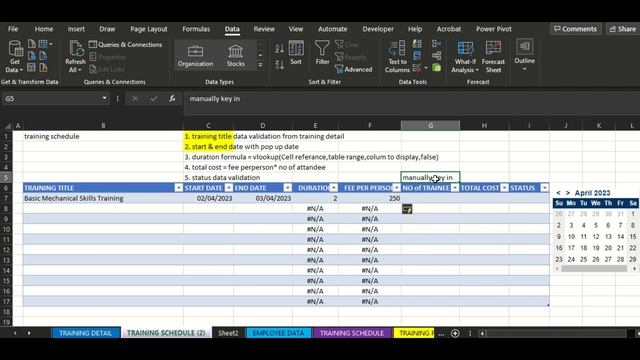The width and height of the screenshot is (640, 360).
Task: Click the Insert Function fx icon
Action: [172, 98]
